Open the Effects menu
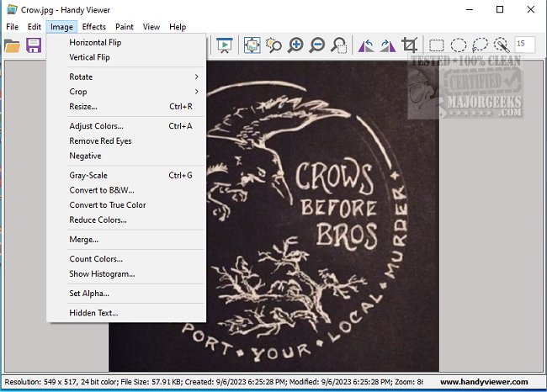This screenshot has width=547, height=392. coord(94,27)
